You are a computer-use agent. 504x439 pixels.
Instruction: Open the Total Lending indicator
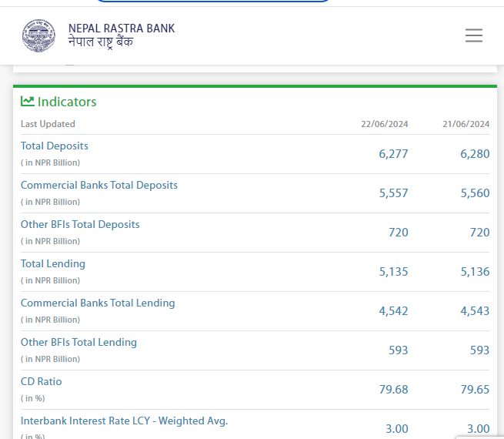[x=53, y=263]
